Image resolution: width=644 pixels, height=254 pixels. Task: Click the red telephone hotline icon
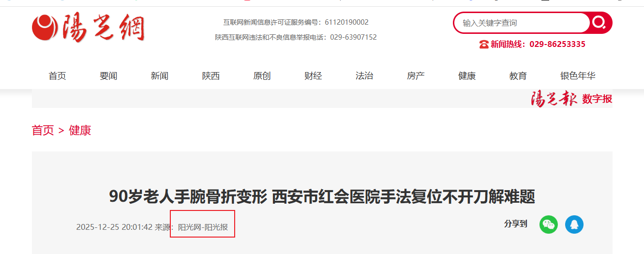[484, 45]
